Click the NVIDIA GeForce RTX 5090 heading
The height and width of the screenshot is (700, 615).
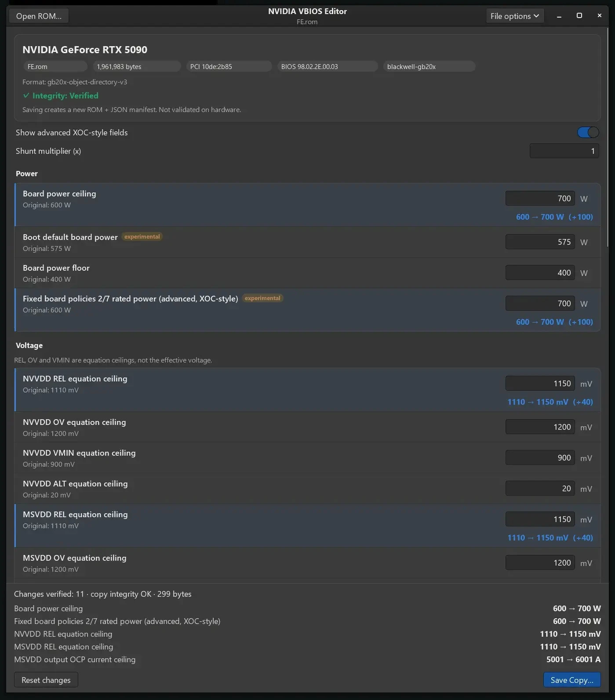pos(85,50)
